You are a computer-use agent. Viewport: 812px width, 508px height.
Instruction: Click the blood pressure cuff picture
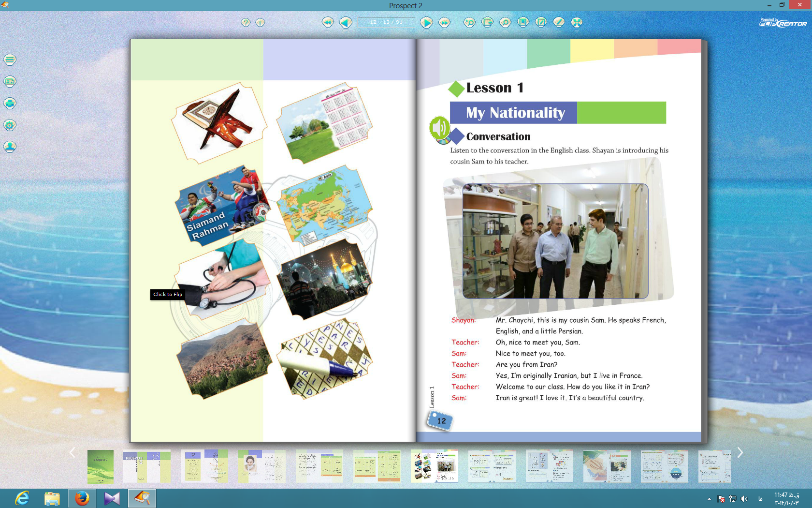pos(221,279)
